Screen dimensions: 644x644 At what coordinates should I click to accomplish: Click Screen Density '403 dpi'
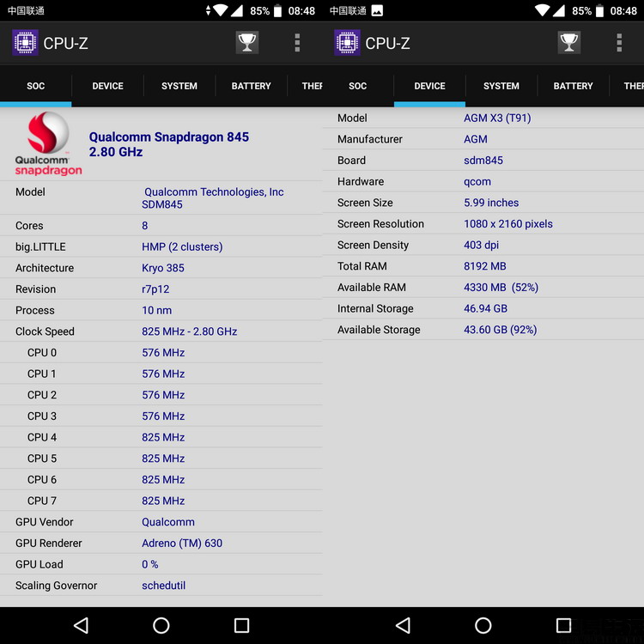pyautogui.click(x=482, y=246)
